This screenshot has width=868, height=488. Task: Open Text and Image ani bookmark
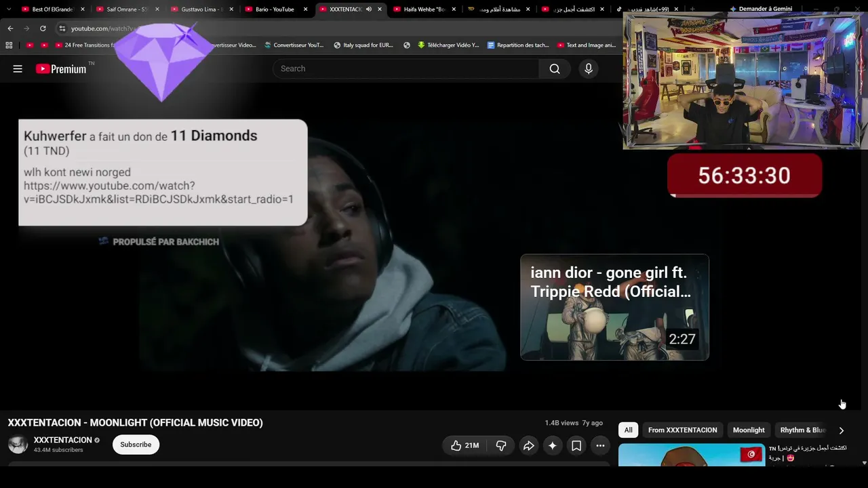pyautogui.click(x=586, y=45)
